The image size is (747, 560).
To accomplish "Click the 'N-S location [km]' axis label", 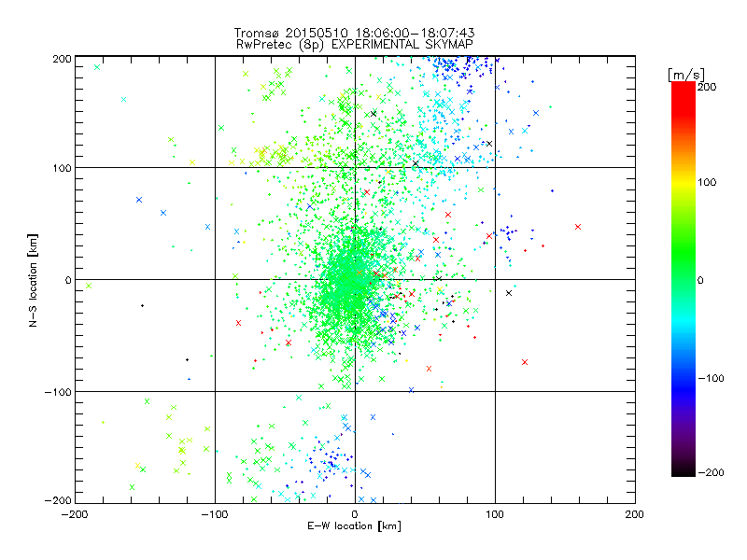I will click(x=33, y=280).
